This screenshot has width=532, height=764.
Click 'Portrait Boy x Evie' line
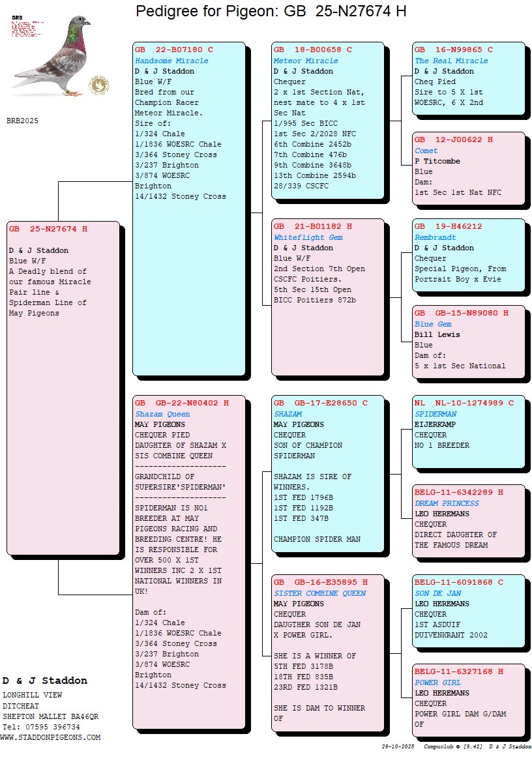click(458, 279)
